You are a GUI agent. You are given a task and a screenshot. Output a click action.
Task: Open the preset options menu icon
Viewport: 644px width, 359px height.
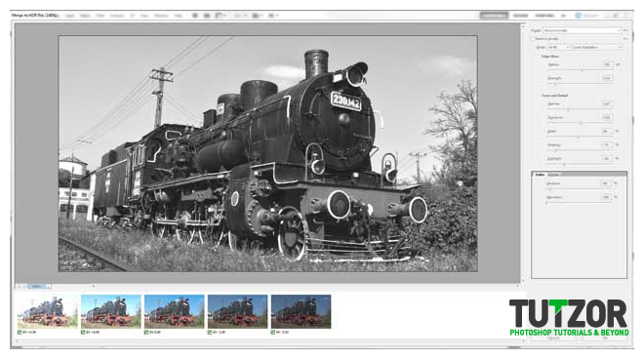(x=625, y=30)
